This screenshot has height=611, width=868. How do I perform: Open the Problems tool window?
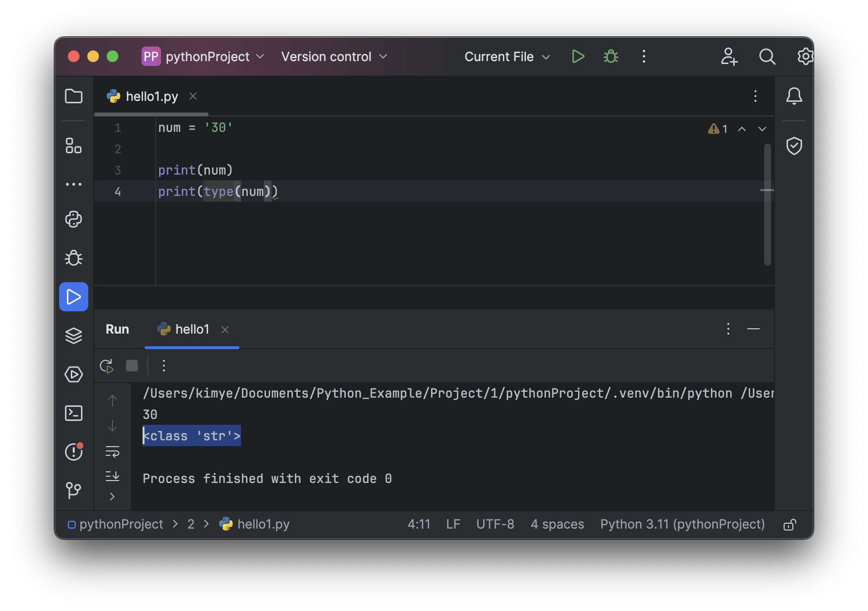tap(74, 452)
